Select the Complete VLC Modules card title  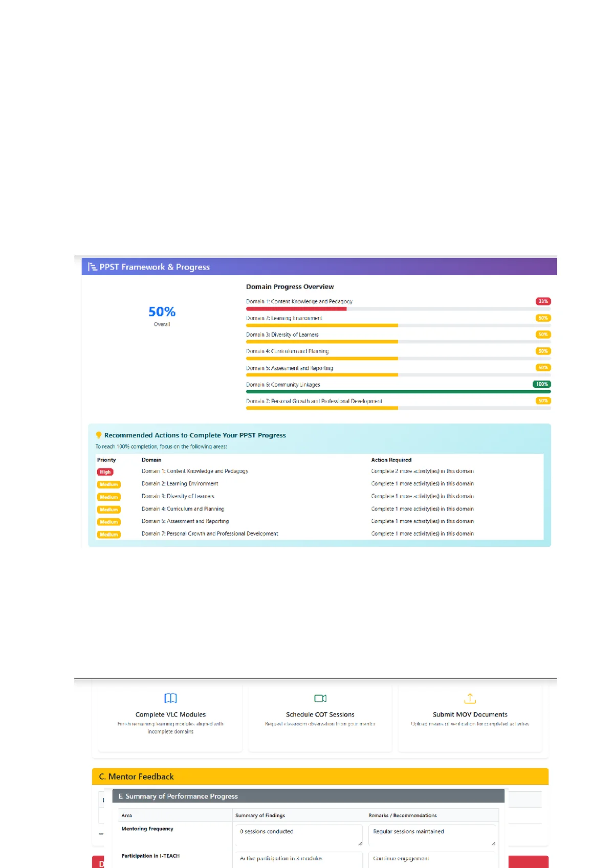click(170, 715)
